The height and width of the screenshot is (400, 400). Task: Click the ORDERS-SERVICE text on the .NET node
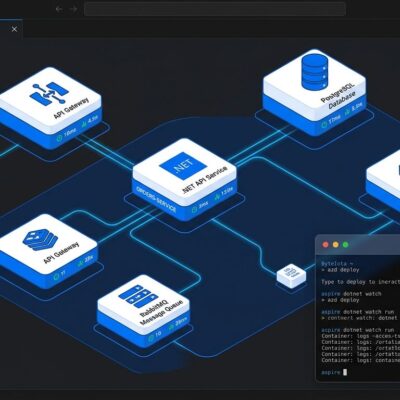156,199
